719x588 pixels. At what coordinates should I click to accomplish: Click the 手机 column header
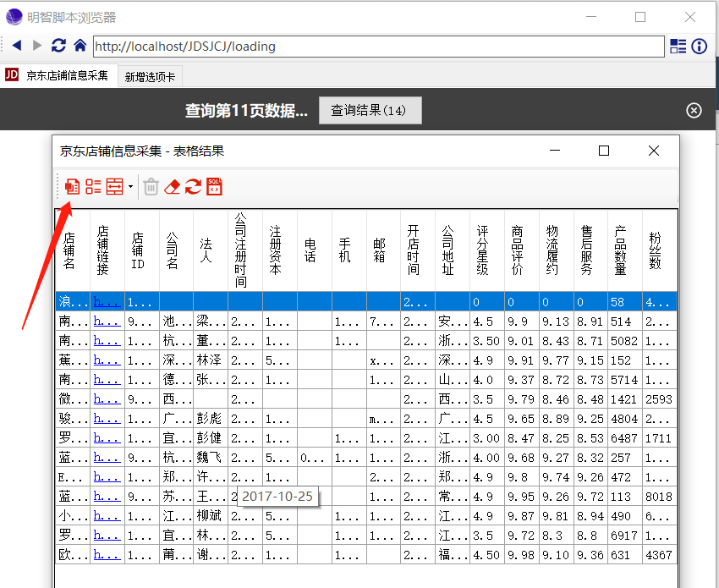(349, 250)
